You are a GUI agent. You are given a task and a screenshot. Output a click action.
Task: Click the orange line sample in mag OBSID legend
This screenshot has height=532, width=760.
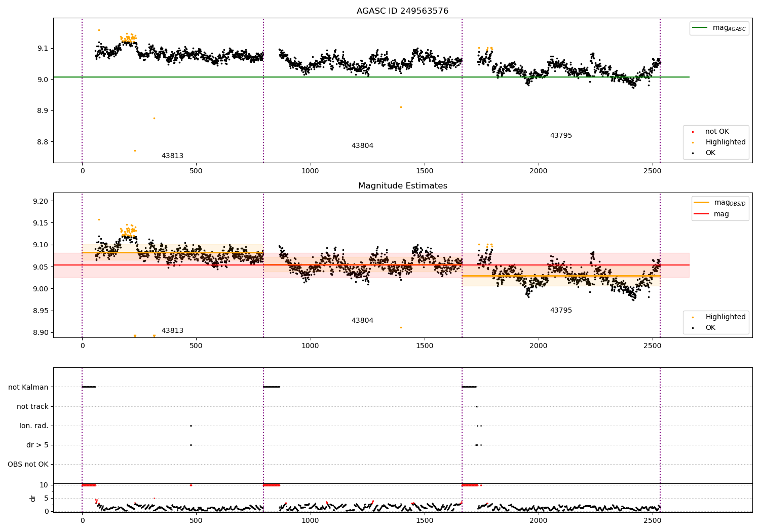702,203
